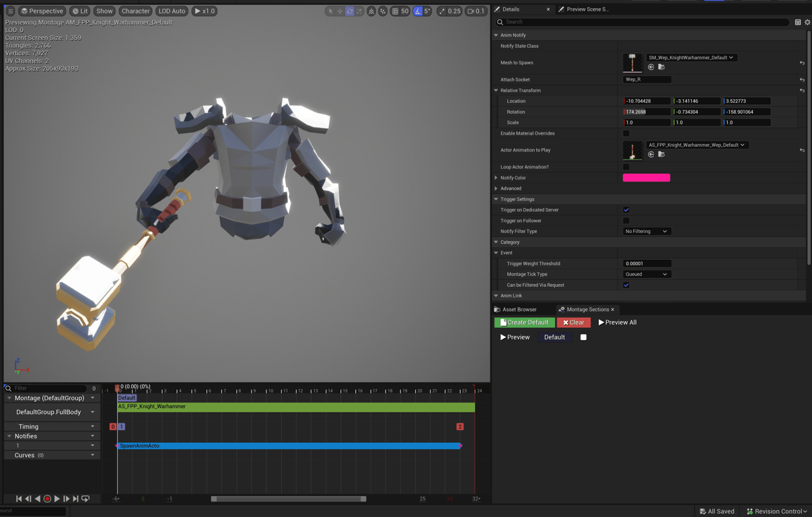Click the Create Default button

click(524, 322)
